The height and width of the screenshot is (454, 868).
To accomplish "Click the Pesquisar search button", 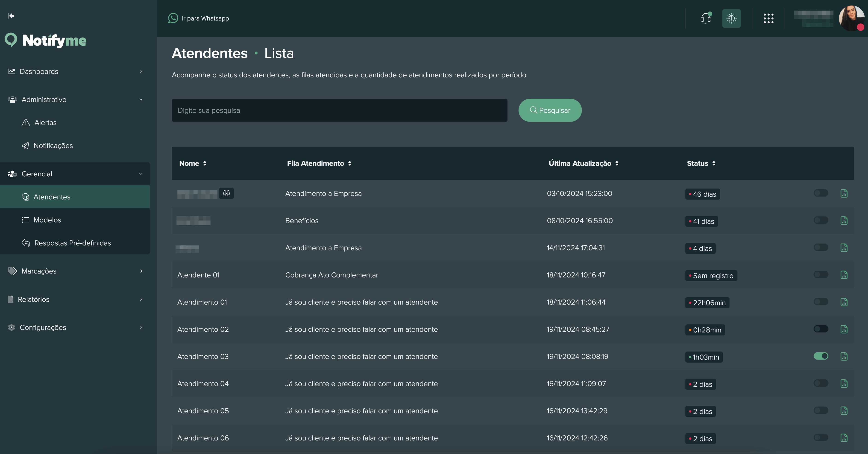I will [x=550, y=110].
